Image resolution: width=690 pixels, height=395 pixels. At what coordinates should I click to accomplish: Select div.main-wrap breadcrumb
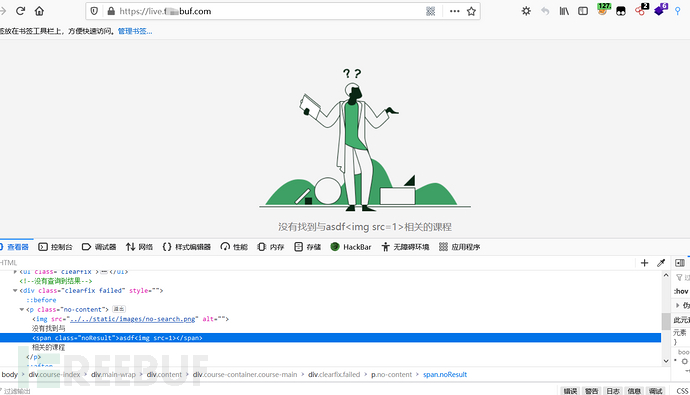point(114,375)
